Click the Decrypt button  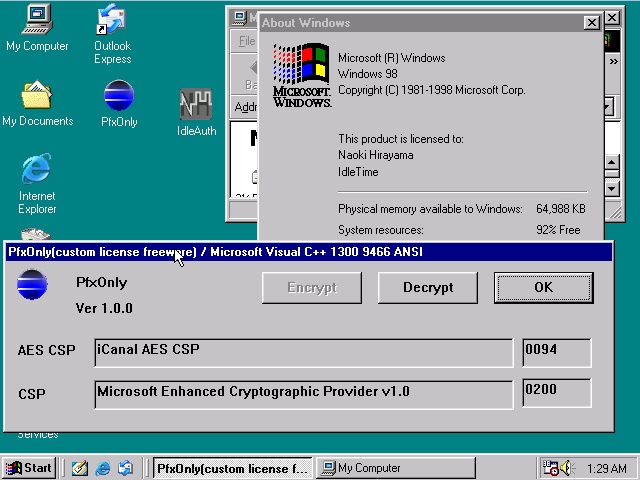tap(428, 288)
